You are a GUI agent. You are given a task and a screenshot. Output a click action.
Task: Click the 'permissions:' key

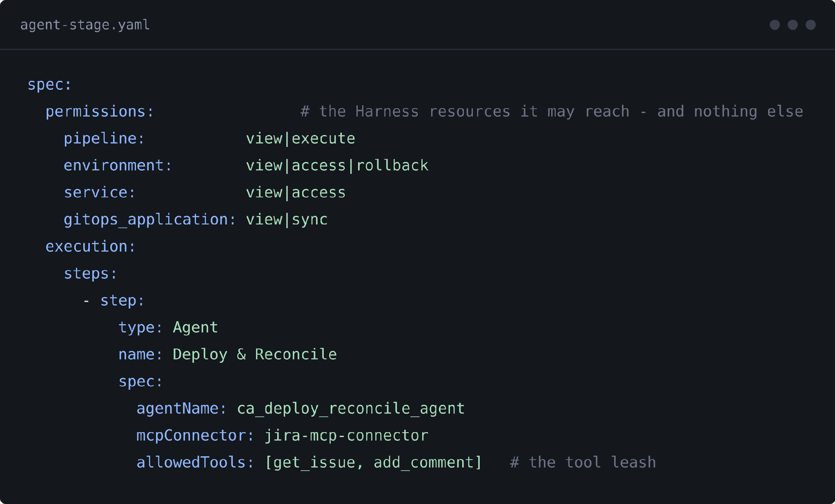pyautogui.click(x=100, y=111)
